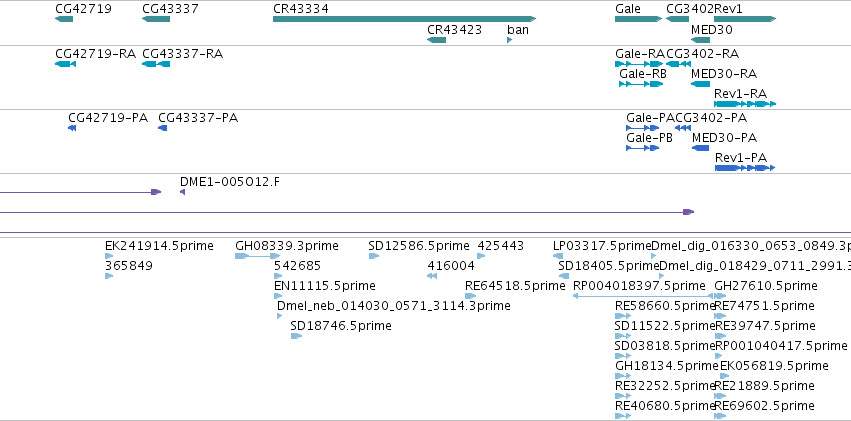851x421 pixels.
Task: Select the Rev1-PA protein feature
Action: point(745,168)
